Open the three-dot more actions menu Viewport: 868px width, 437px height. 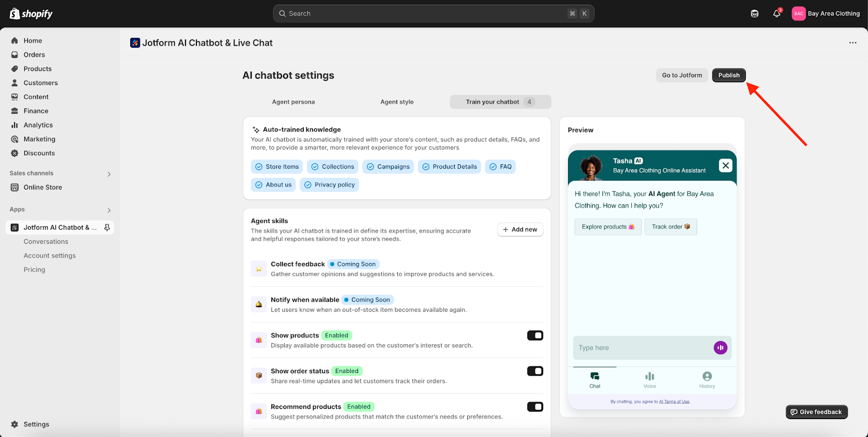853,43
